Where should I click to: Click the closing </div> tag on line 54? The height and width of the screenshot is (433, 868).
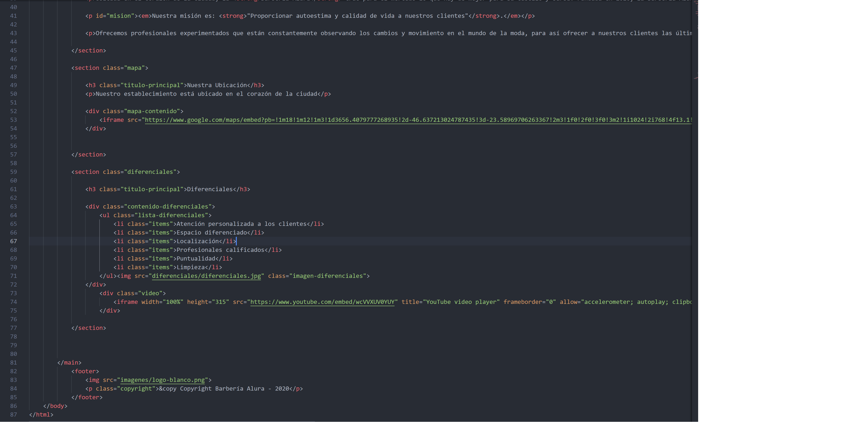tap(96, 129)
